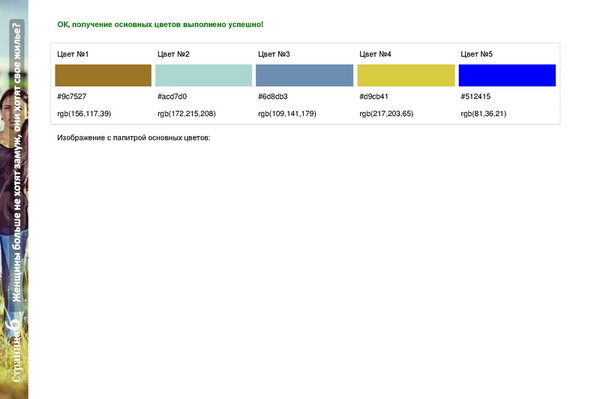Screen dimensions: 600x399
Task: Select hex code #9c7527 text
Action: [x=72, y=96]
